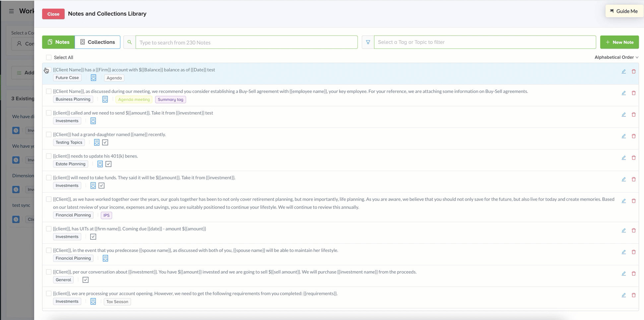Viewport: 644px width, 320px height.
Task: Edit the UITs coming due note
Action: 624,230
